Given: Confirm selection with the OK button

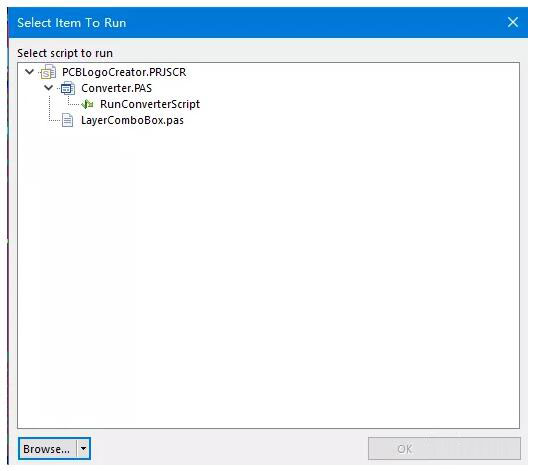Looking at the screenshot, I should [x=444, y=449].
